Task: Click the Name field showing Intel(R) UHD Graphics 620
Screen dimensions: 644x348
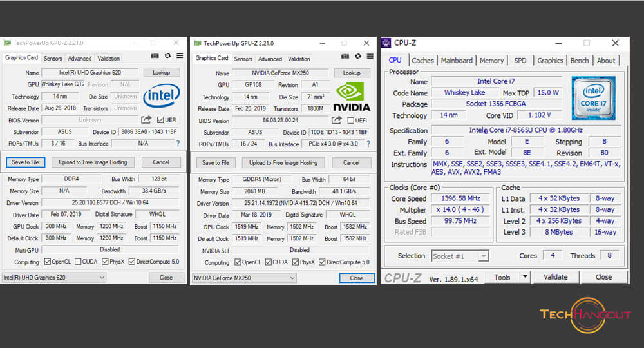Action: tap(90, 73)
